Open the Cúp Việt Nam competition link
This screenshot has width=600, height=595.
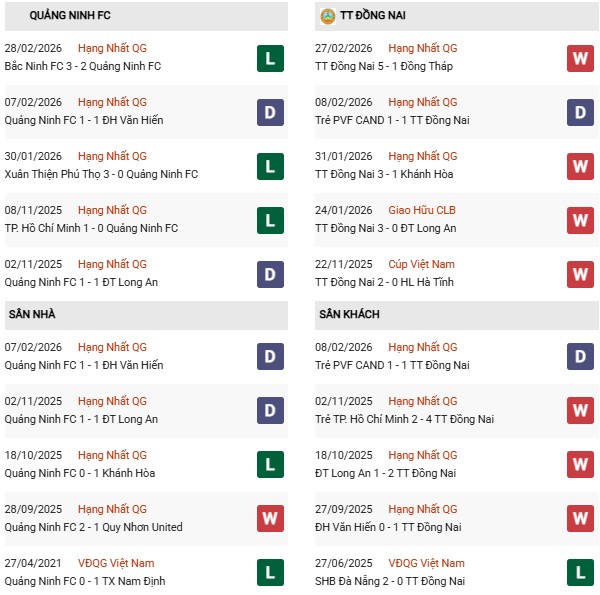[424, 264]
